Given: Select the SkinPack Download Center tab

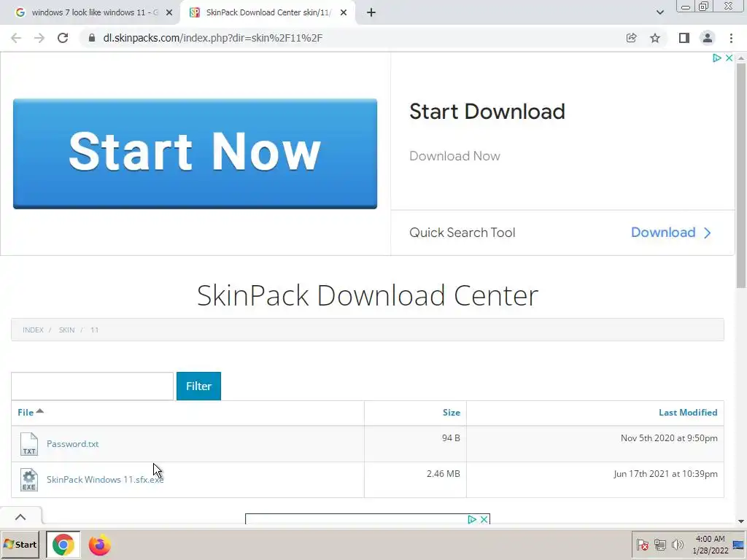Looking at the screenshot, I should (267, 12).
